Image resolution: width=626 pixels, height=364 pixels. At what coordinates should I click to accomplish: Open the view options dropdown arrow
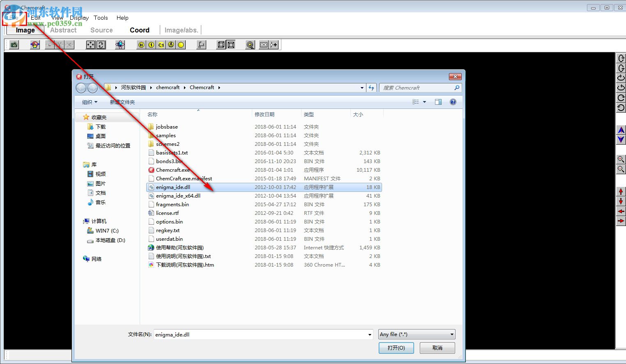[x=424, y=102]
